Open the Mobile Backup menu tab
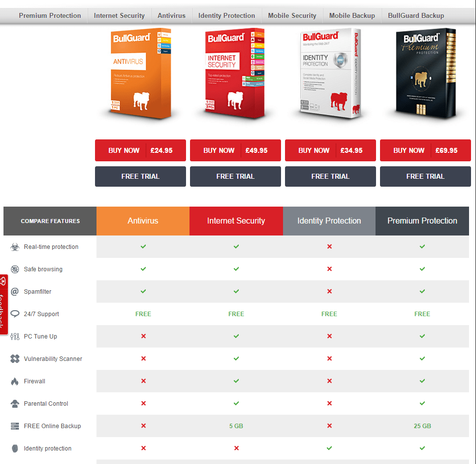The height and width of the screenshot is (464, 476). [352, 15]
